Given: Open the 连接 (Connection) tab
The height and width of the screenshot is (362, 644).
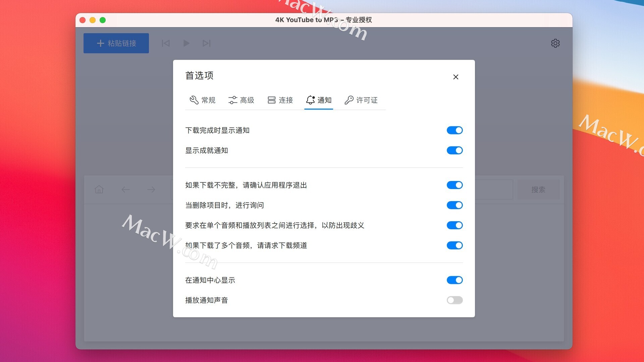Looking at the screenshot, I should tap(280, 100).
